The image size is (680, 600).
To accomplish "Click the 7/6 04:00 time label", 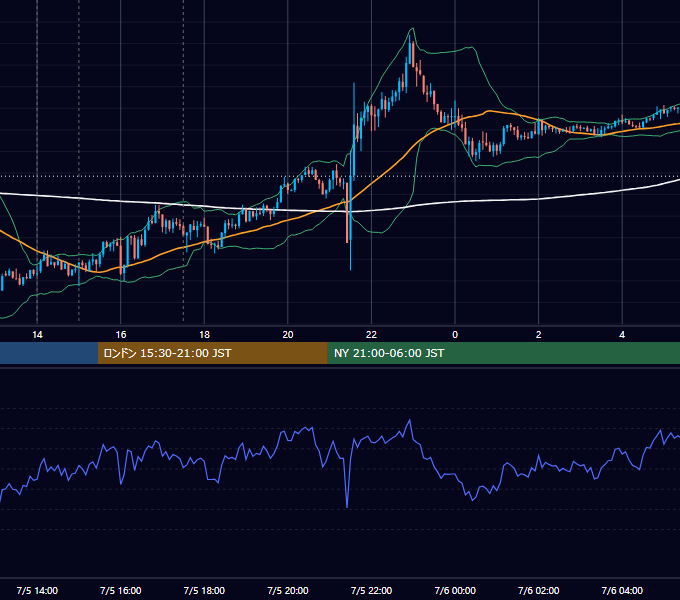I will 622,590.
